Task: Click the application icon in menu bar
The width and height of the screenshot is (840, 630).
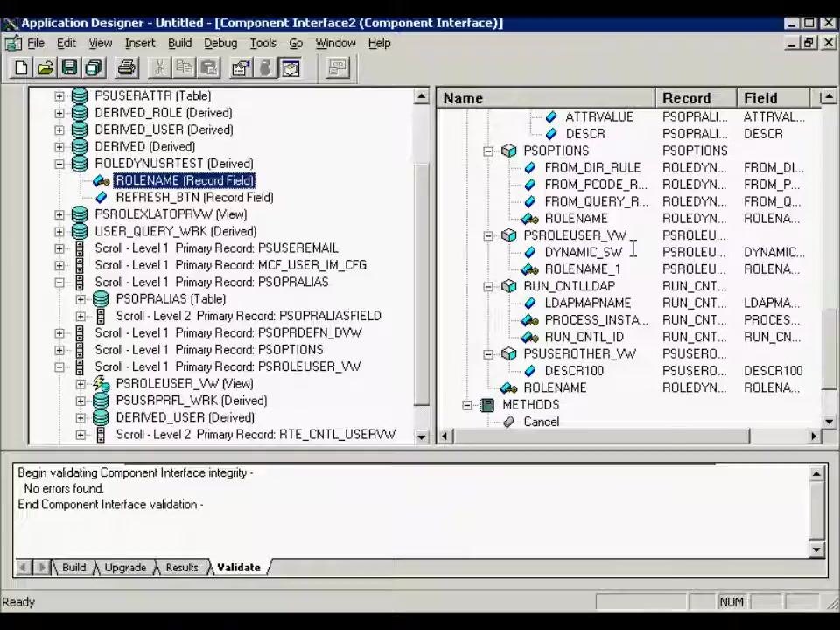Action: tap(13, 43)
